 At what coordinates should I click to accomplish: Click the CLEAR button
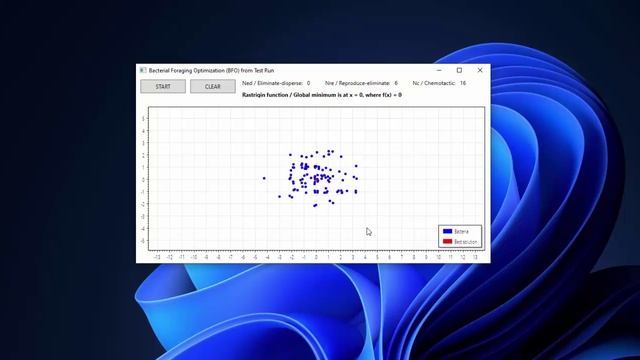pyautogui.click(x=213, y=87)
